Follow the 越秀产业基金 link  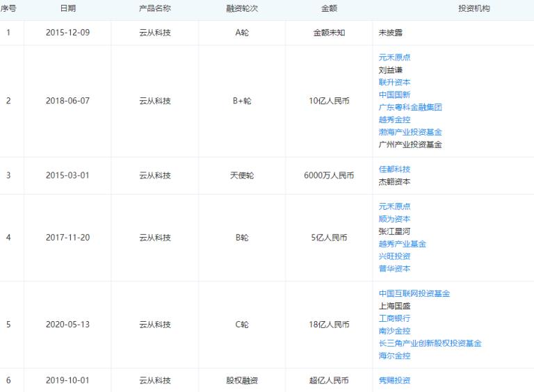[x=402, y=244]
